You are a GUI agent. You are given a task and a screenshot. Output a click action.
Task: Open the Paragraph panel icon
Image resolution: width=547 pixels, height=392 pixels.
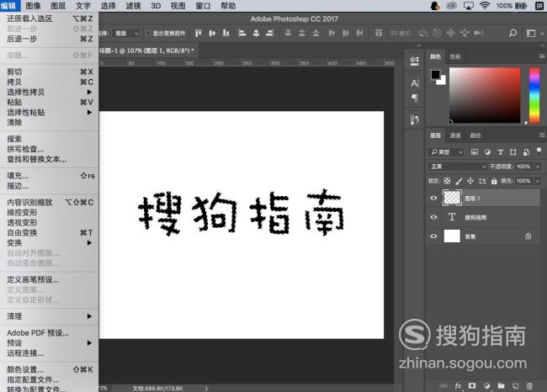414,98
